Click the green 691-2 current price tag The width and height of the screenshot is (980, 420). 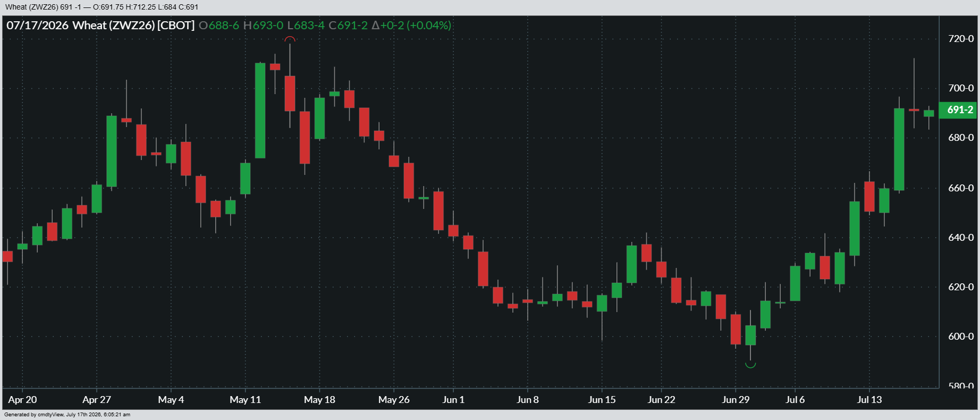click(x=958, y=110)
